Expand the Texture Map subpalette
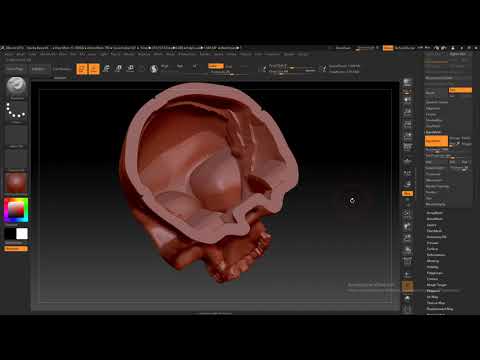 (x=436, y=303)
